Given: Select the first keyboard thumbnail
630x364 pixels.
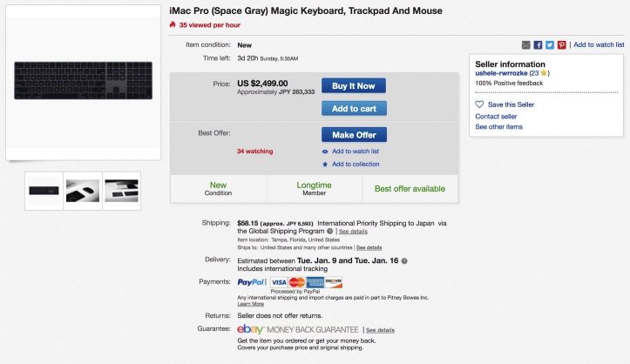Looking at the screenshot, I should click(44, 189).
